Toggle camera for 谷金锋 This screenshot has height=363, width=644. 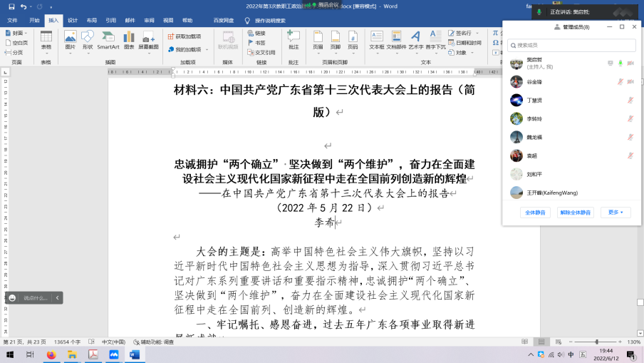tap(630, 82)
